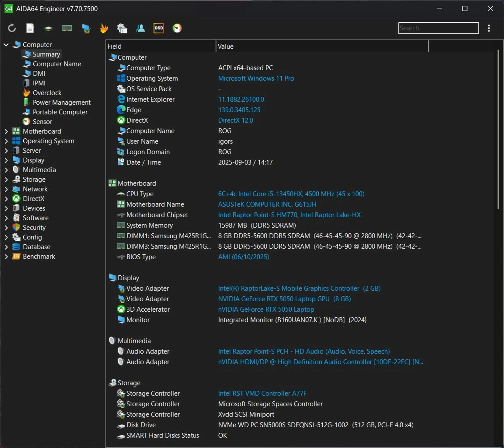Select SMART Hard Disks Status row
Image resolution: width=504 pixels, height=448 pixels.
(x=267, y=436)
